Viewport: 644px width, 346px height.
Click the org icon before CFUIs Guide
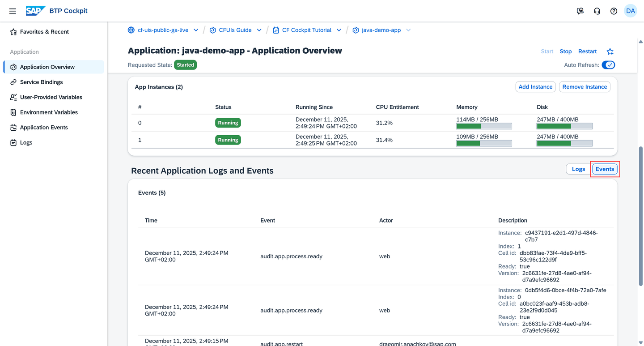[212, 30]
